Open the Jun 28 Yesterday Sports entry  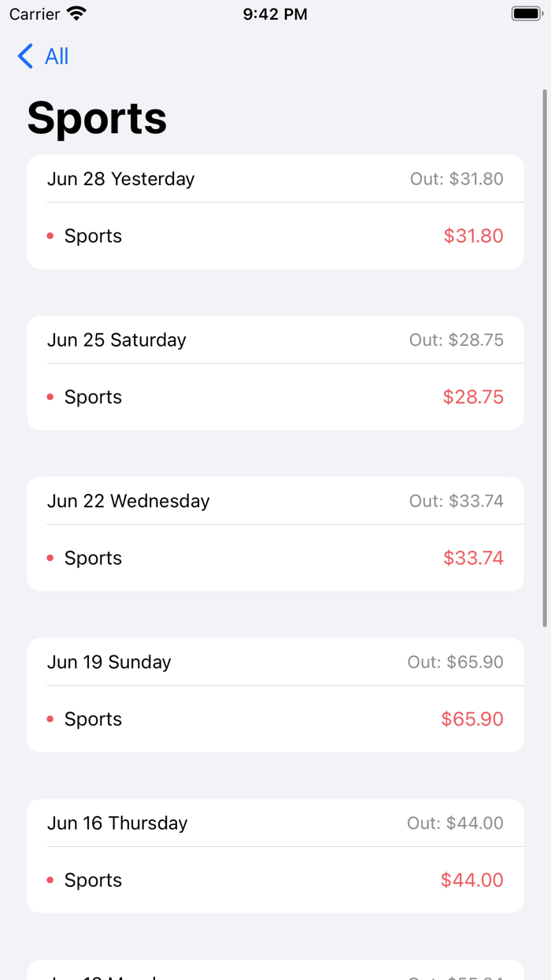point(275,235)
